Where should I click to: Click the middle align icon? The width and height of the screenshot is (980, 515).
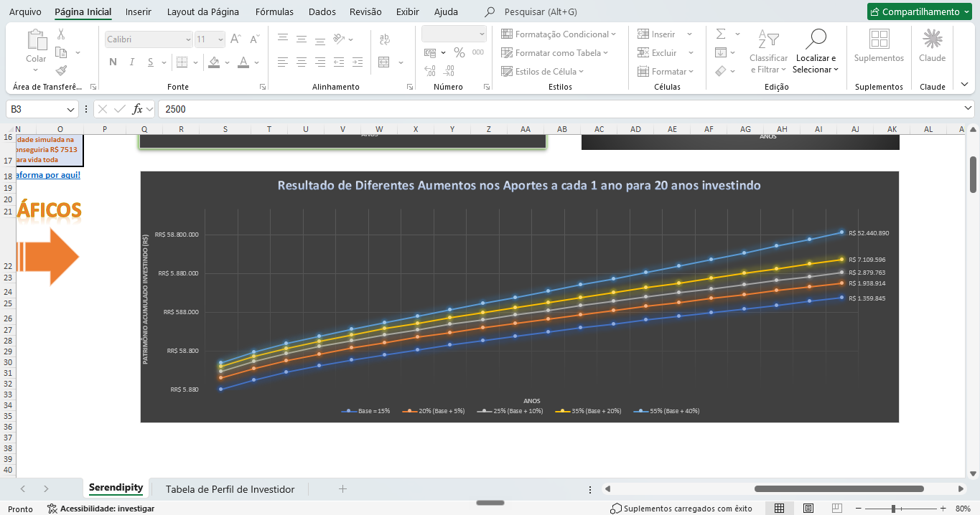302,39
